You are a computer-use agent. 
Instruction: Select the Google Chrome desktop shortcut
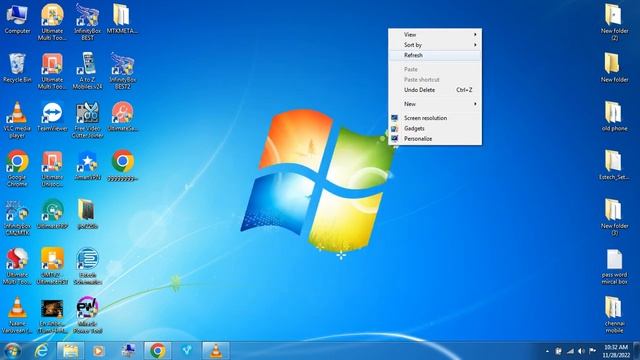point(17,168)
